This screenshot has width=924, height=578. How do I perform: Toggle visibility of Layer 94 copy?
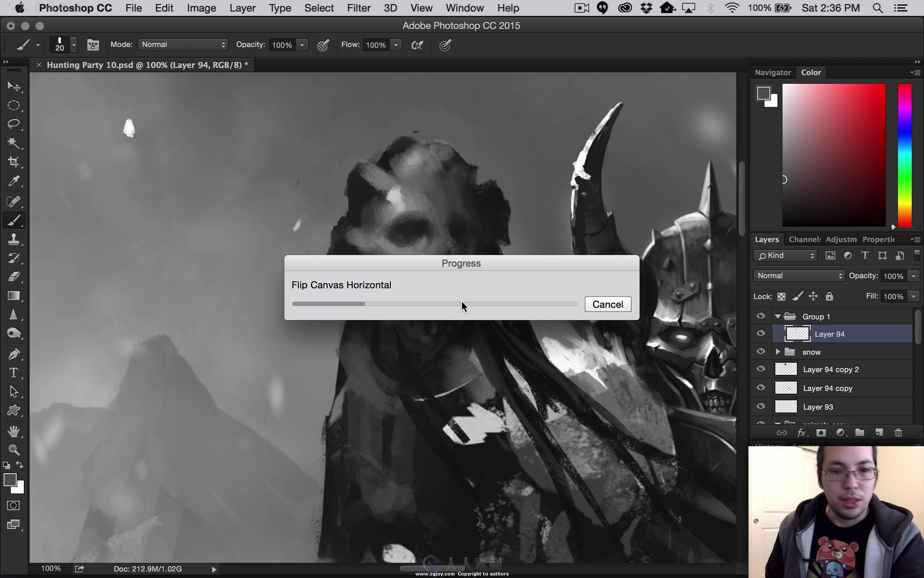pos(760,388)
